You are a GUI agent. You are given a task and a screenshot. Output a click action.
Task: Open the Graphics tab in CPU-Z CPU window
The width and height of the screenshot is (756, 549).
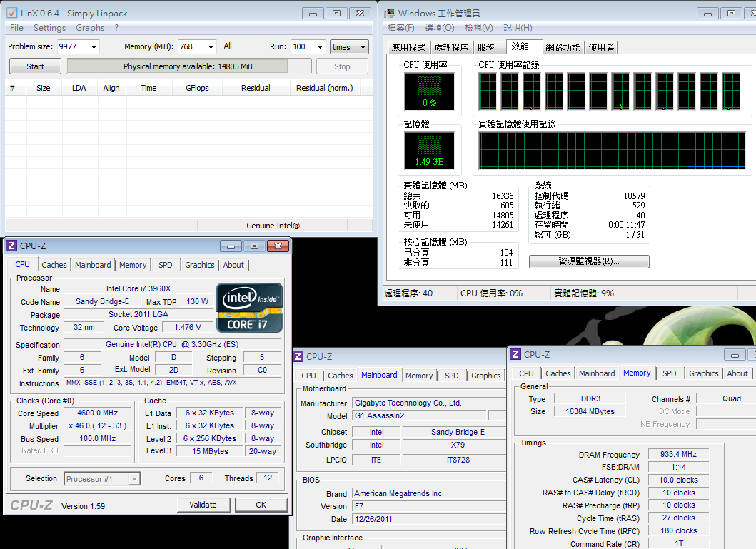(200, 265)
